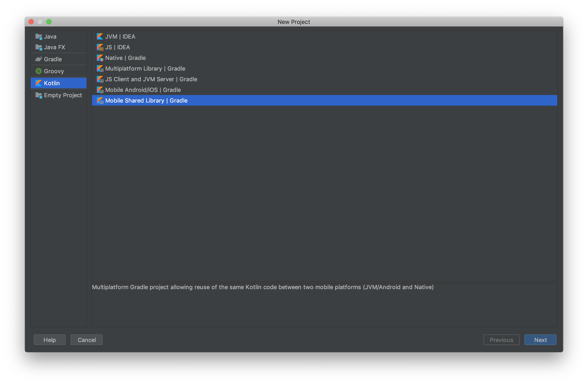Click the JVM | IDEA Kotlin icon
Viewport: 588px width, 385px height.
100,37
